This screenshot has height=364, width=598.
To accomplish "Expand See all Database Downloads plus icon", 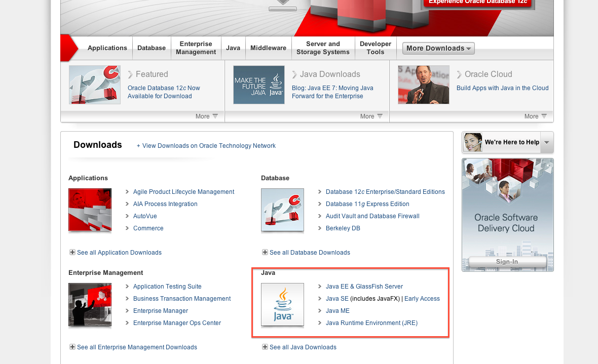I will [x=265, y=252].
